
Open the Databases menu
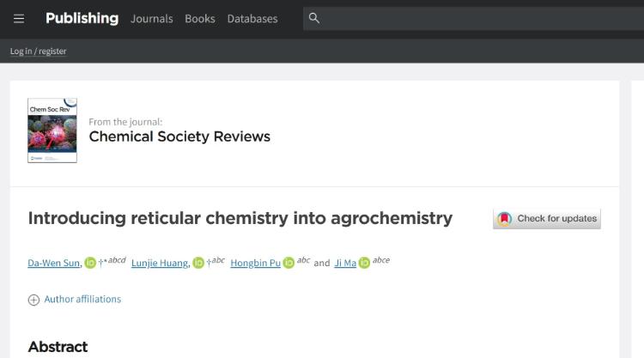(252, 19)
